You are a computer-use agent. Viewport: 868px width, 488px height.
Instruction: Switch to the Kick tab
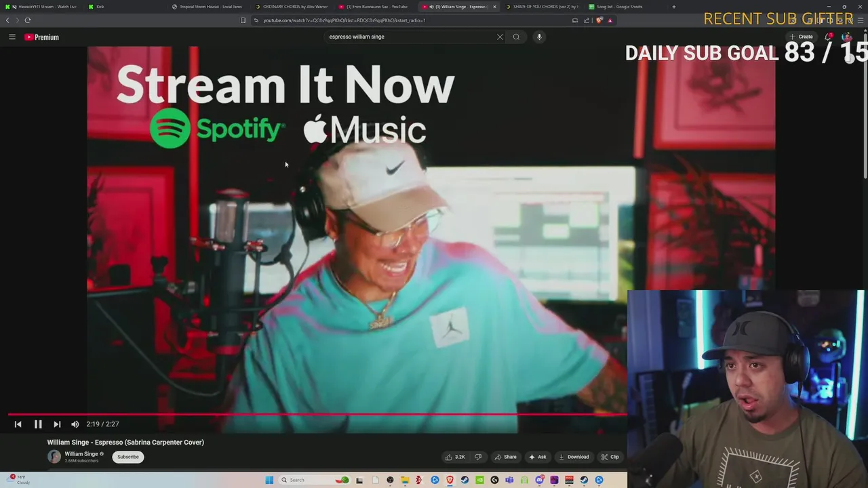(x=125, y=7)
